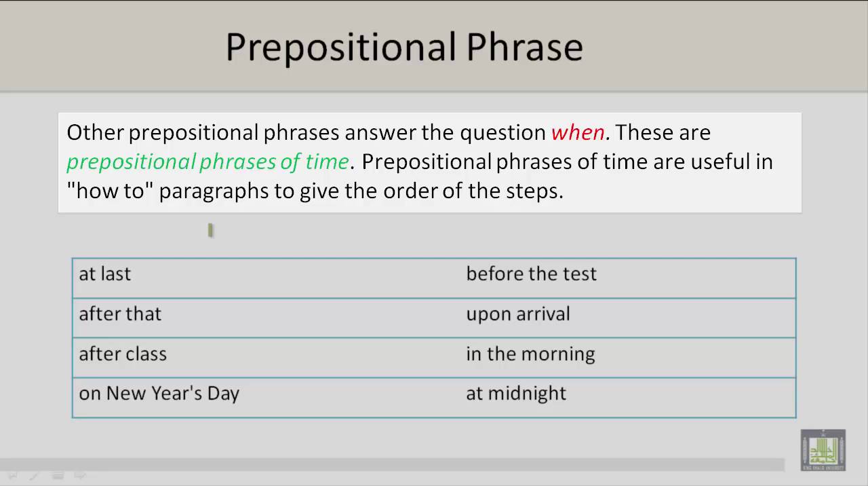Image resolution: width=868 pixels, height=486 pixels.
Task: Click the faint pen tool icon in slideshow controls
Action: tap(34, 476)
